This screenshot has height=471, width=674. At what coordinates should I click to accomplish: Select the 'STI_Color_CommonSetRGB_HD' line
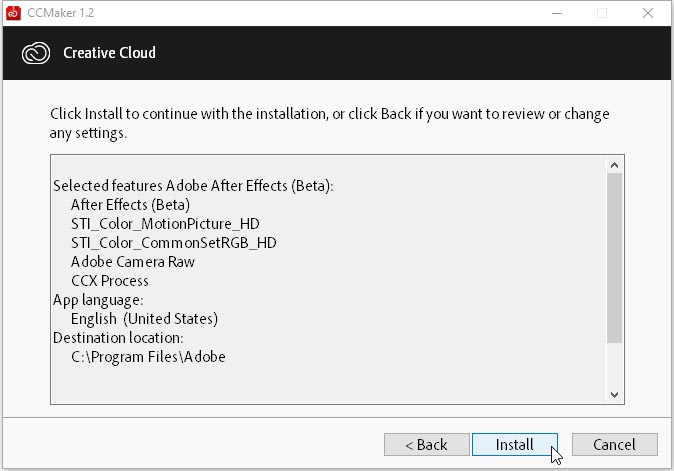tap(174, 243)
